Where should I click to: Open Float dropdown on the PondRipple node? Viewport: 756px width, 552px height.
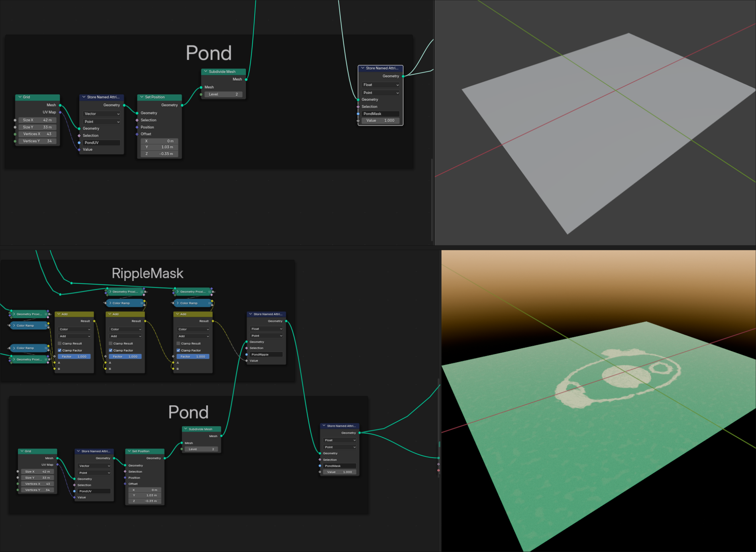266,329
